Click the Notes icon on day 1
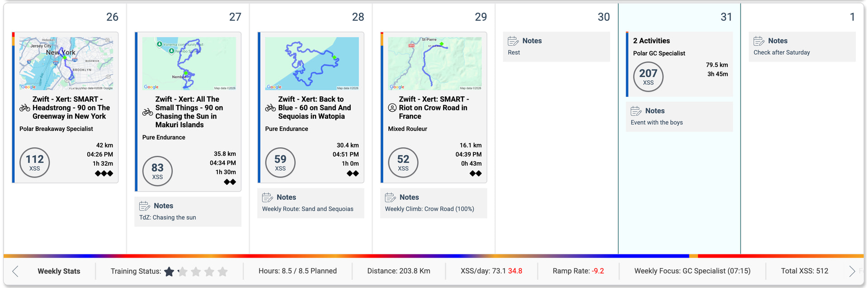Image resolution: width=868 pixels, height=288 pixels. click(759, 41)
